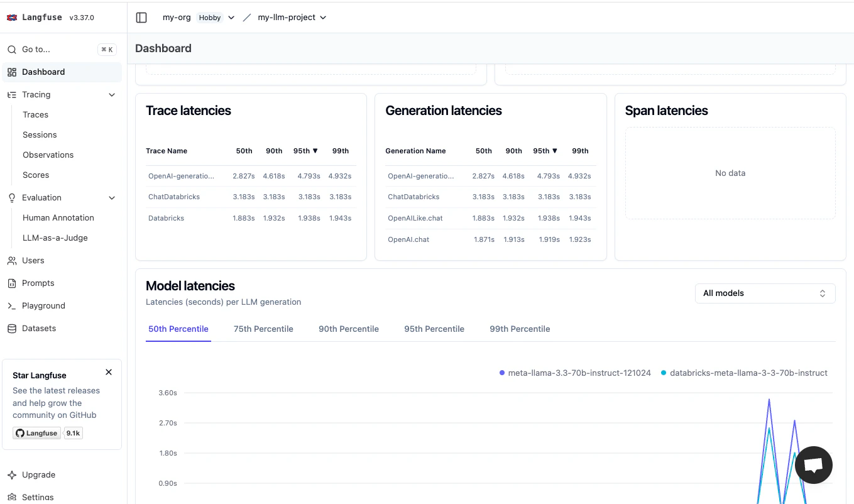Go to the Datasets page

point(39,329)
